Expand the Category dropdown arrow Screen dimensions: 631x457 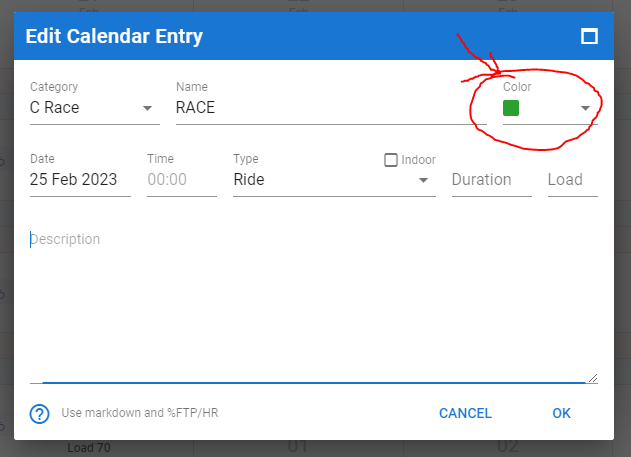(147, 108)
